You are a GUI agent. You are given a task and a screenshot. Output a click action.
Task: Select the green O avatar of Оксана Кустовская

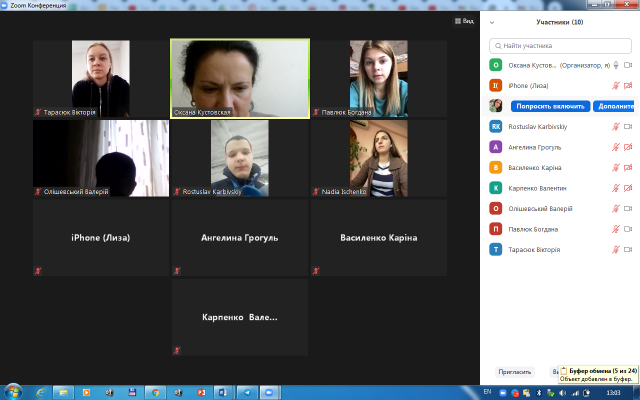coord(496,65)
